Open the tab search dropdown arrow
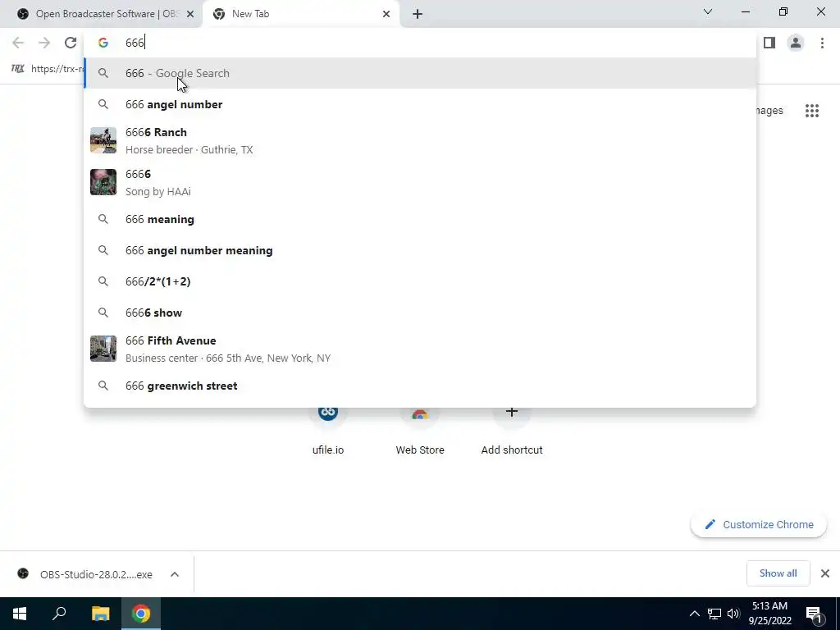This screenshot has height=630, width=840. (708, 11)
